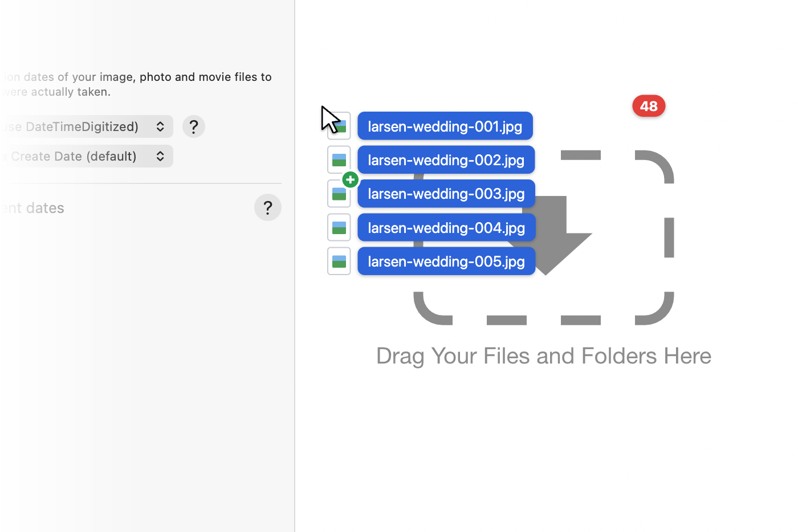Viewport: 798px width, 532px height.
Task: Click the Drag Your Files and Folders Here text
Action: (x=544, y=356)
